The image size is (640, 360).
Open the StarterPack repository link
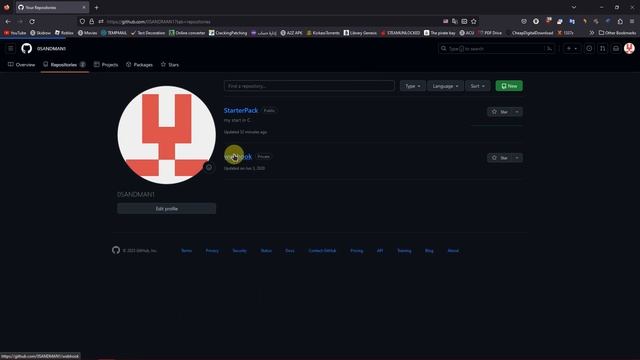coord(241,111)
